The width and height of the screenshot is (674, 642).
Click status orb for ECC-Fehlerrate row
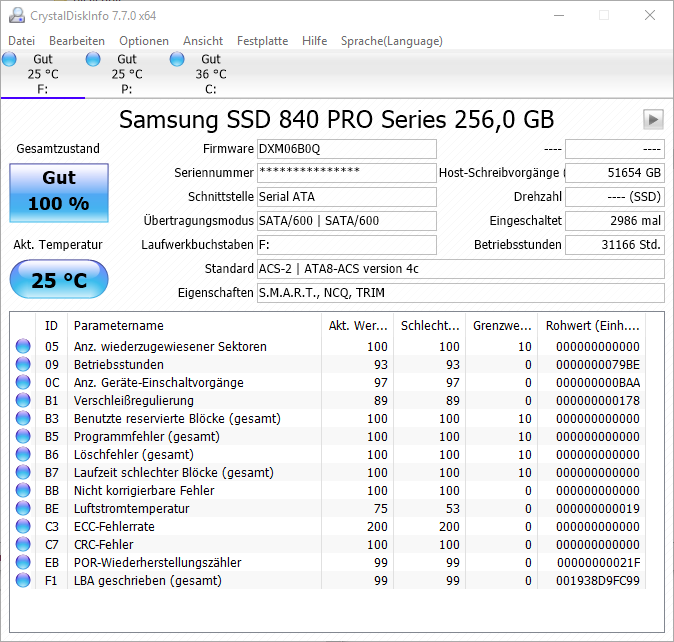[x=23, y=526]
